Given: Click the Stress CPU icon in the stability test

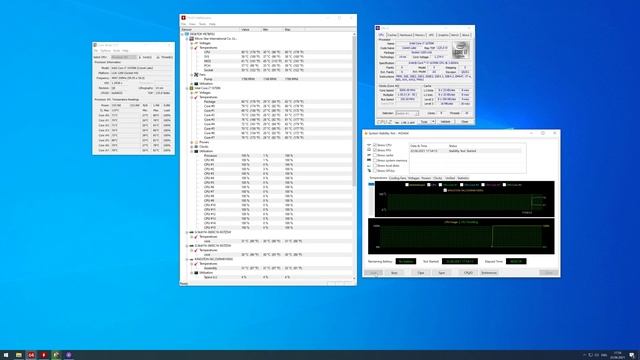Looking at the screenshot, I should (x=369, y=145).
